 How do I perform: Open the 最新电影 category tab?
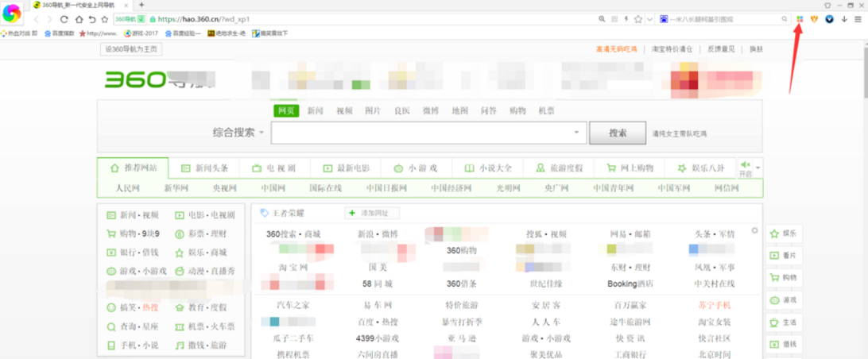pyautogui.click(x=346, y=168)
